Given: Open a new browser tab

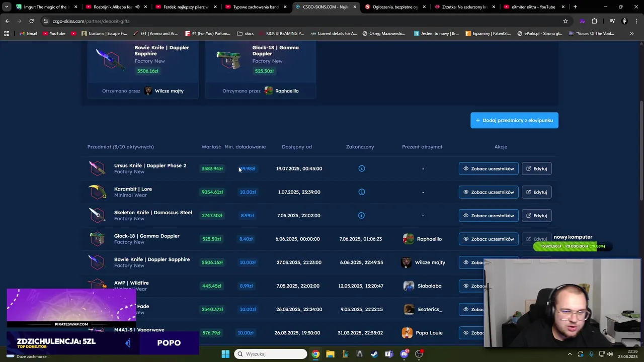Looking at the screenshot, I should tap(575, 7).
